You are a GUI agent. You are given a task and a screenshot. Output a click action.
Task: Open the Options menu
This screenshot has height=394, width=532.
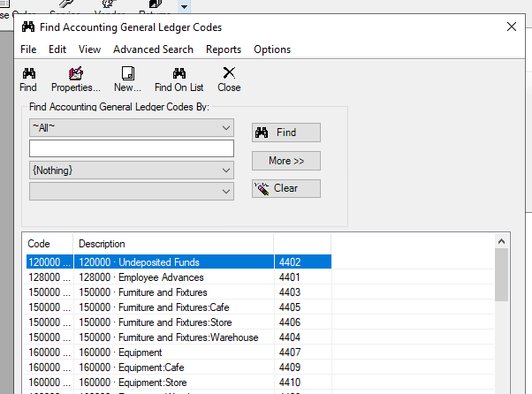(272, 49)
